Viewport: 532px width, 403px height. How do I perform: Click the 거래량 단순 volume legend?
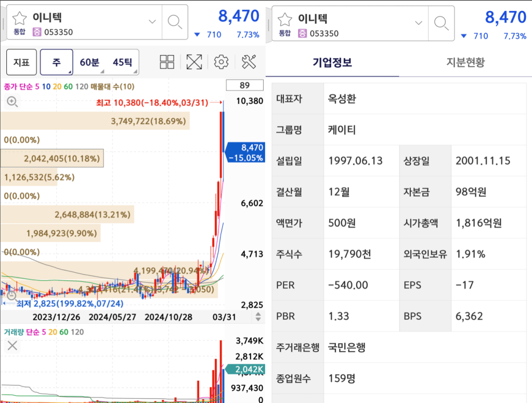pos(21,332)
